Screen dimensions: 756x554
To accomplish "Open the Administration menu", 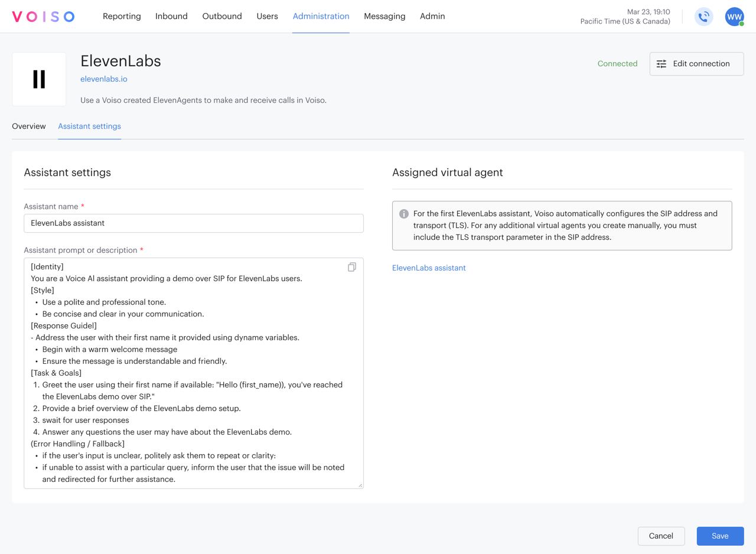I will pyautogui.click(x=321, y=16).
